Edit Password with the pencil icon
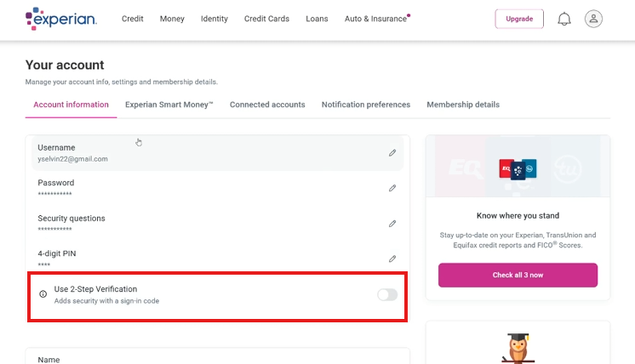 pyautogui.click(x=392, y=188)
